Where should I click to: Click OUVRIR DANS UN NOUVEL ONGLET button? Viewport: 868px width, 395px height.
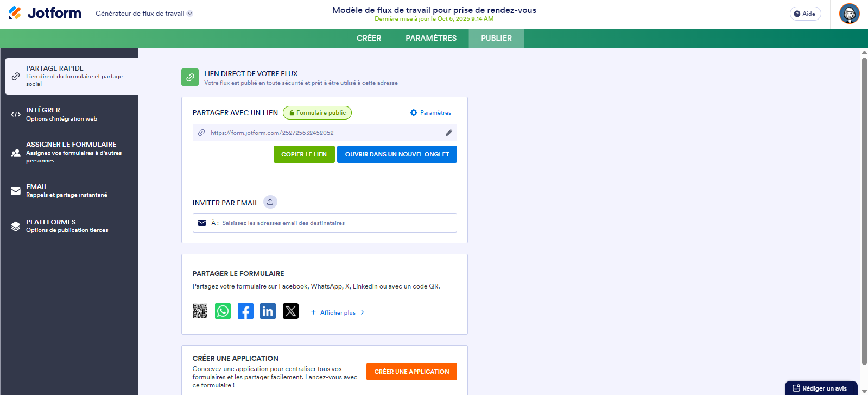coord(397,154)
